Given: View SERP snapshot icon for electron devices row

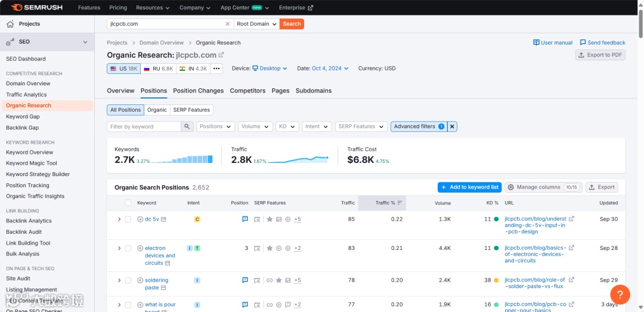Looking at the screenshot, I should [x=256, y=248].
